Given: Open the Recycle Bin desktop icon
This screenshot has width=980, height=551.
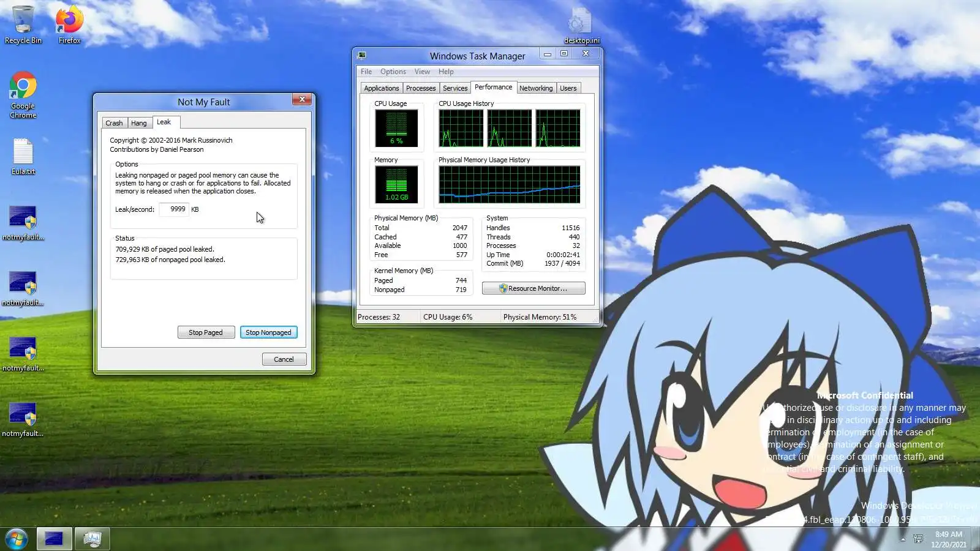Looking at the screenshot, I should click(23, 24).
